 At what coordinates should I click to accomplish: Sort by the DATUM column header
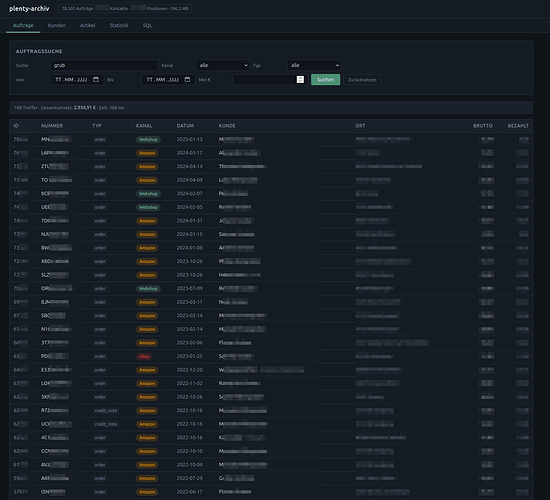pyautogui.click(x=185, y=126)
